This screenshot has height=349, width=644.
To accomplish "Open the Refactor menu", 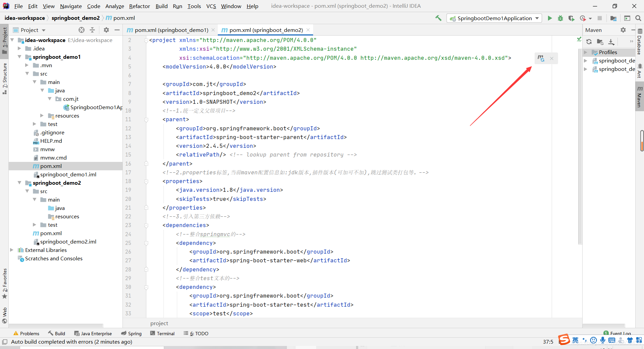I will 139,6.
